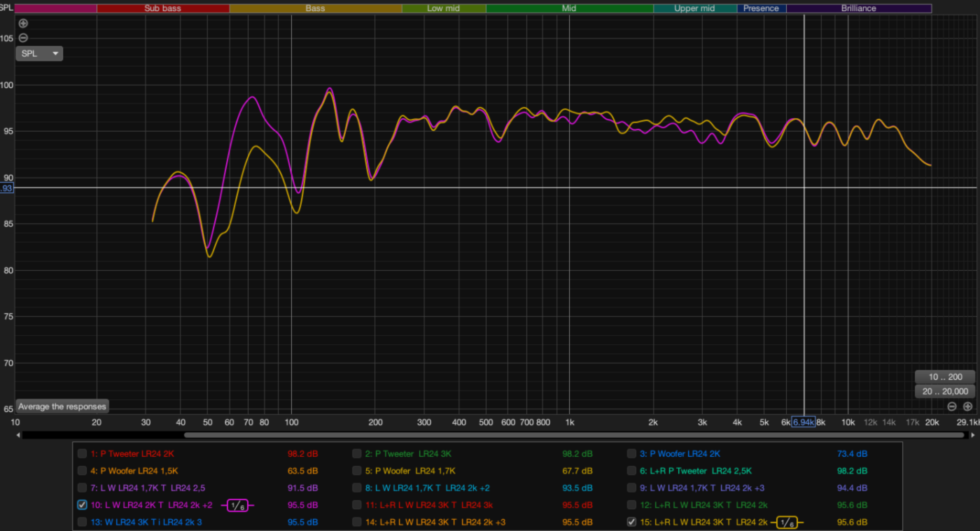
Task: Click the right arrow of horizontal scrollbar
Action: coord(973,435)
